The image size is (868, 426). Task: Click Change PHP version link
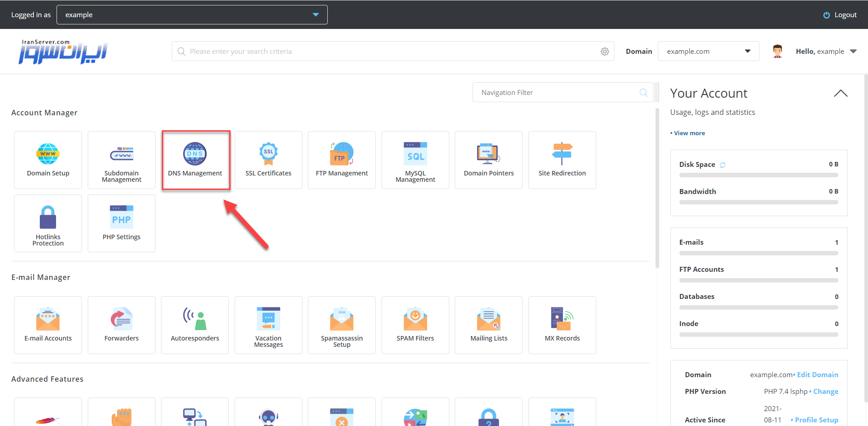[x=826, y=392]
